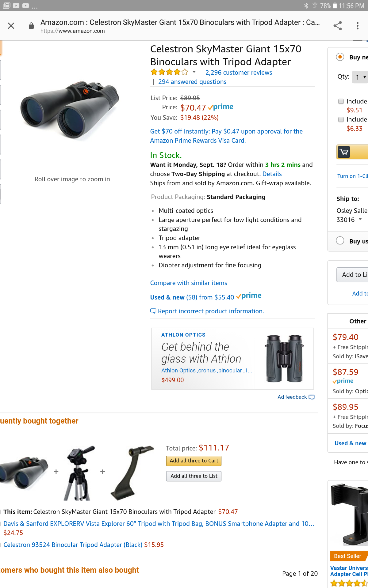Click the Report incorrect product information link
The image size is (368, 588).
211,311
